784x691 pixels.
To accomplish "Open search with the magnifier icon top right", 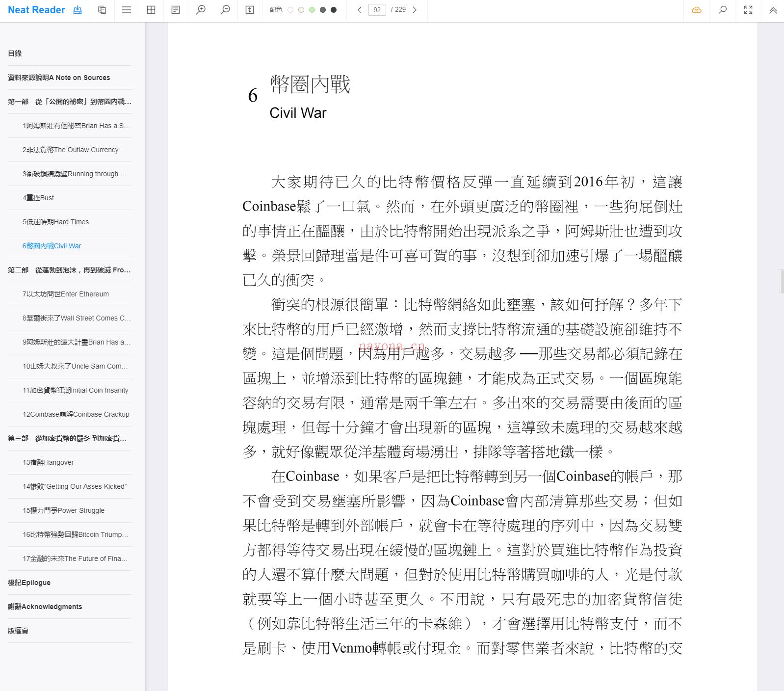I will (x=723, y=10).
